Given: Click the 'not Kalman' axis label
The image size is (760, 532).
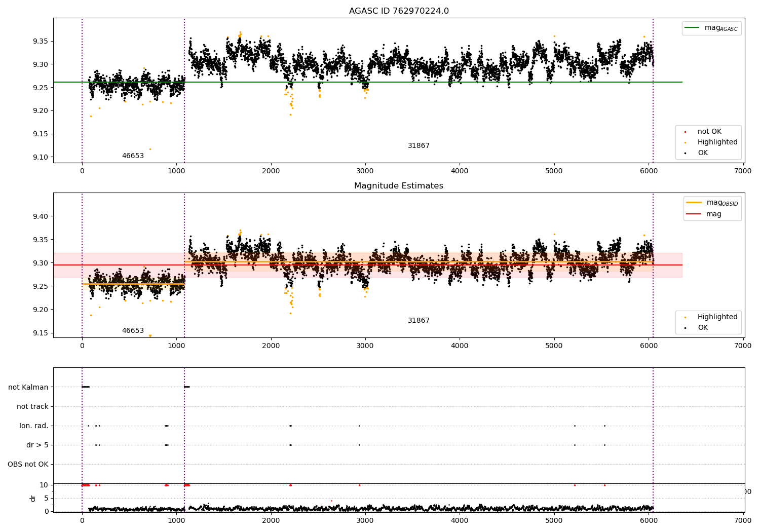Looking at the screenshot, I should click(28, 387).
